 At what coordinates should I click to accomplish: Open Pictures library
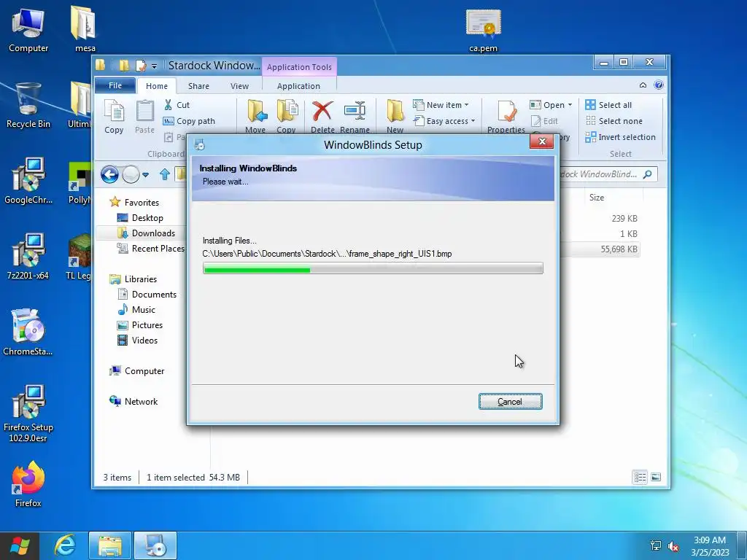tap(139, 324)
